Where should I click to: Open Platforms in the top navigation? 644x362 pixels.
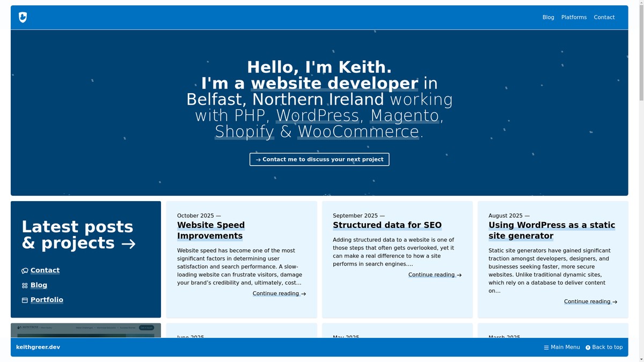tap(574, 18)
